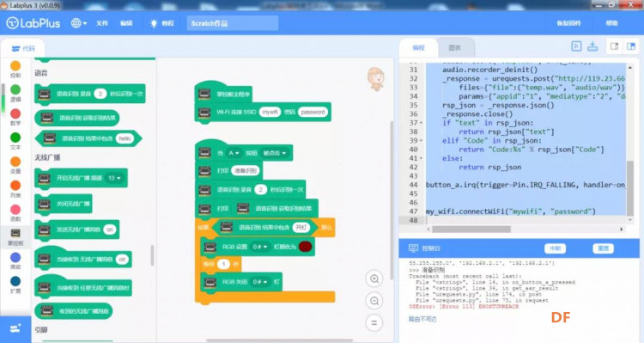Open the A button selector in the workspace block
The image size is (644, 343).
(x=233, y=153)
